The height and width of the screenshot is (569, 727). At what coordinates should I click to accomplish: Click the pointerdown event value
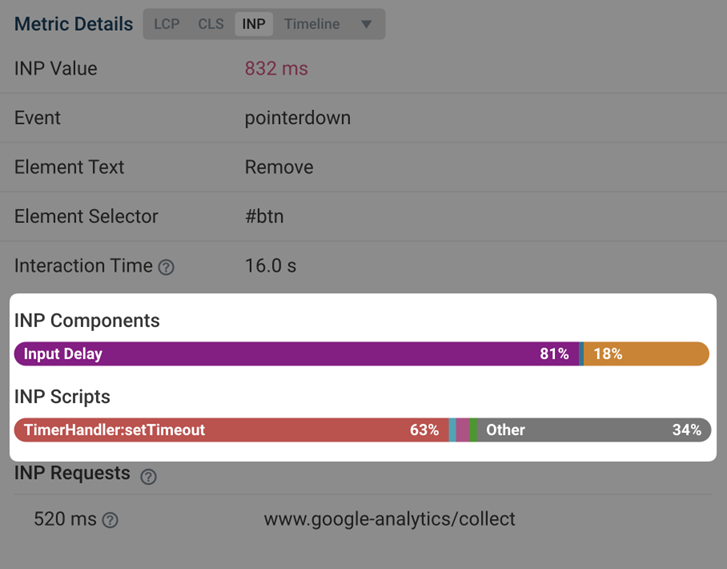click(x=297, y=118)
